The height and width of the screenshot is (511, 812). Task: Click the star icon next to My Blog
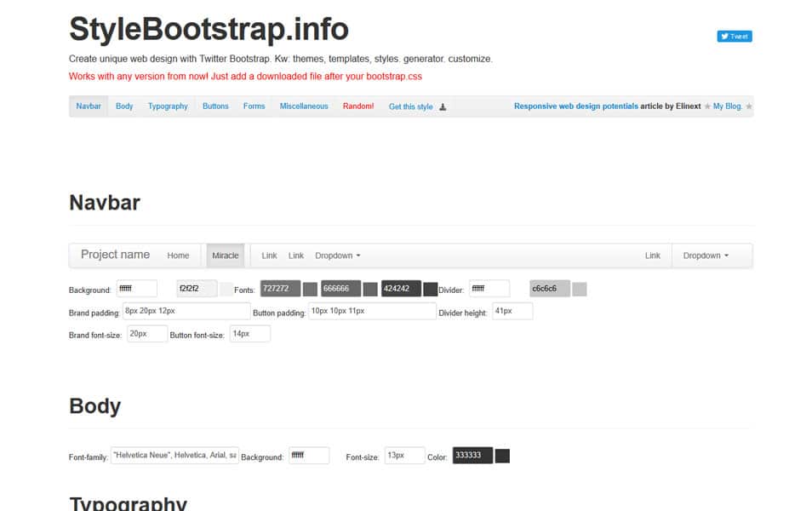709,106
